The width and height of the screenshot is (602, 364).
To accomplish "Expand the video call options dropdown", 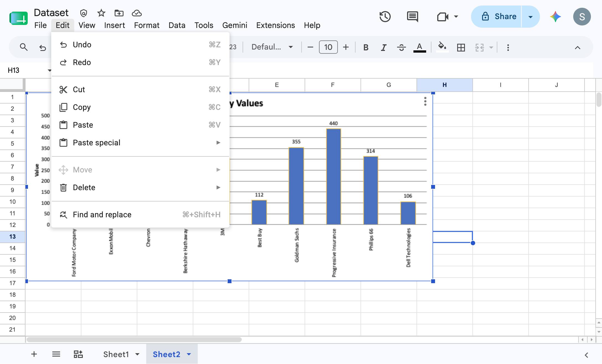I will tap(456, 17).
